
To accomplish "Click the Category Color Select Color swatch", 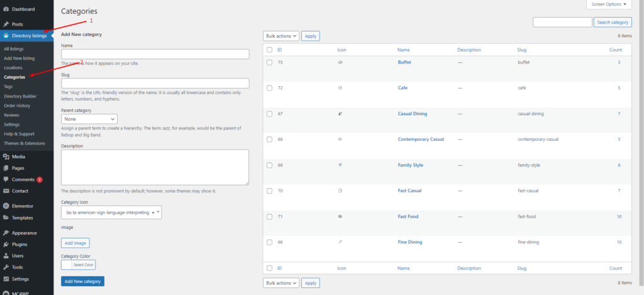I will coord(79,265).
